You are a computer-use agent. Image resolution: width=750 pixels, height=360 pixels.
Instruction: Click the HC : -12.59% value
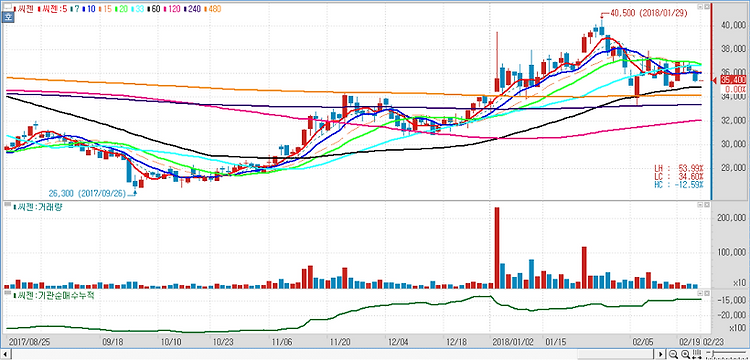click(x=679, y=184)
